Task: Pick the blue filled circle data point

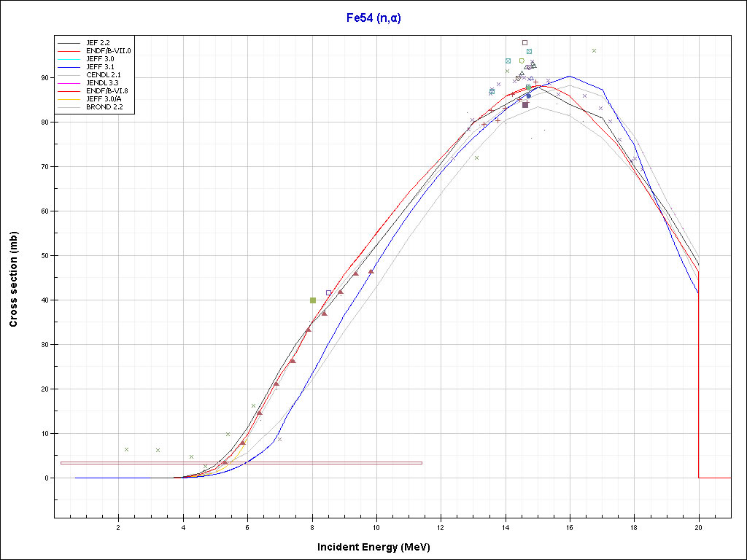Action: coord(529,96)
